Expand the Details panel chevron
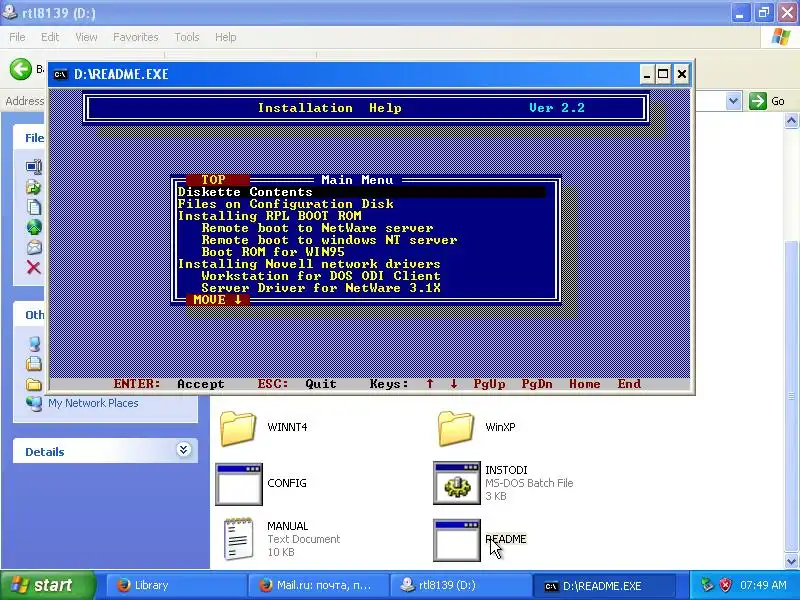 click(x=184, y=449)
